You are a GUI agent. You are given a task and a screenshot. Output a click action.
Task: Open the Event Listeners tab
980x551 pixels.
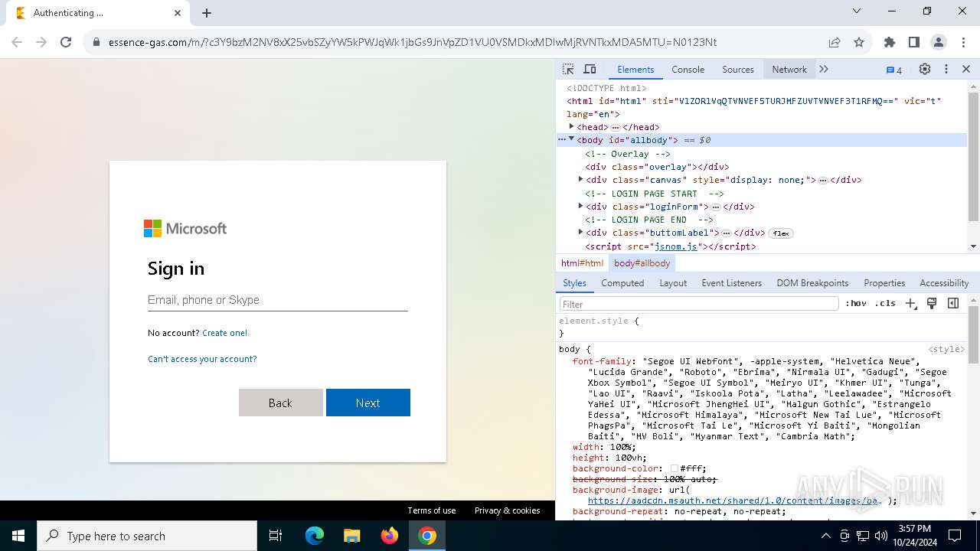point(732,283)
